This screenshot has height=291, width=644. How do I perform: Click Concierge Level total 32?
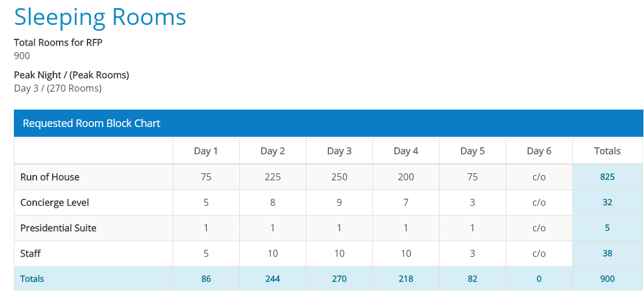pyautogui.click(x=607, y=202)
